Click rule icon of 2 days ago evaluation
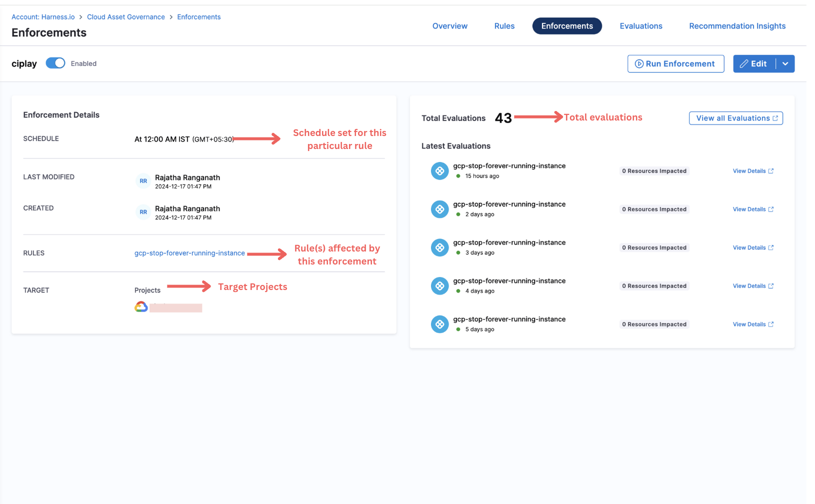The width and height of the screenshot is (815, 504). pos(439,209)
